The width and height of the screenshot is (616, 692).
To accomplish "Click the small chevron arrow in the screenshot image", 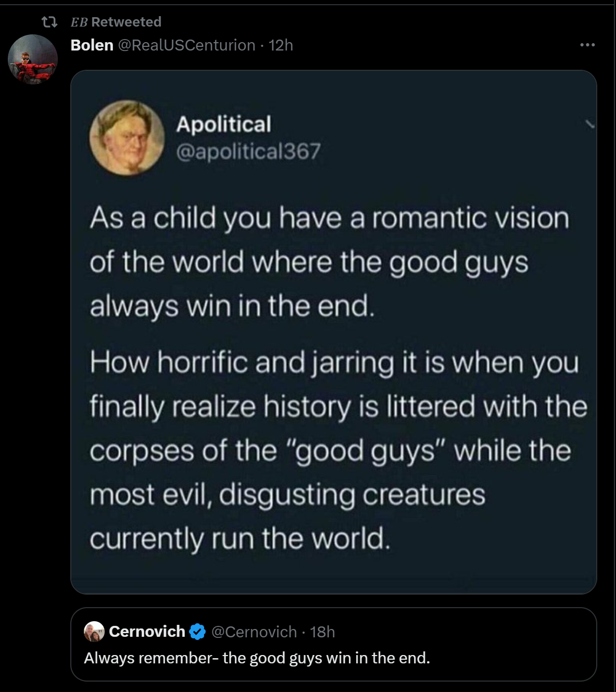I will pyautogui.click(x=589, y=124).
